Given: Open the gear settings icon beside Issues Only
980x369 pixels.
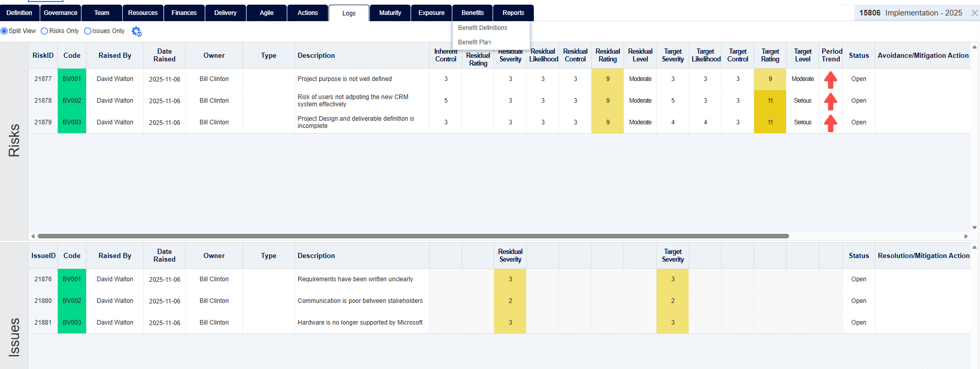Looking at the screenshot, I should [136, 31].
